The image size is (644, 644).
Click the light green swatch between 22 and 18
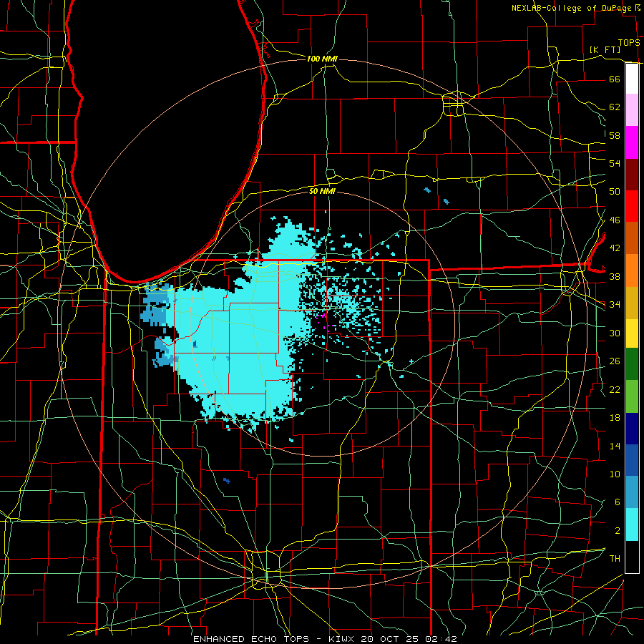[x=632, y=396]
